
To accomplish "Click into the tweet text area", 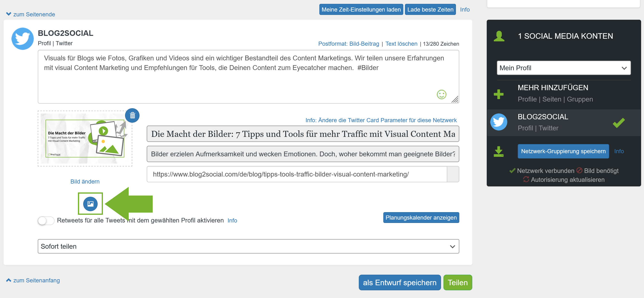I will 248,77.
